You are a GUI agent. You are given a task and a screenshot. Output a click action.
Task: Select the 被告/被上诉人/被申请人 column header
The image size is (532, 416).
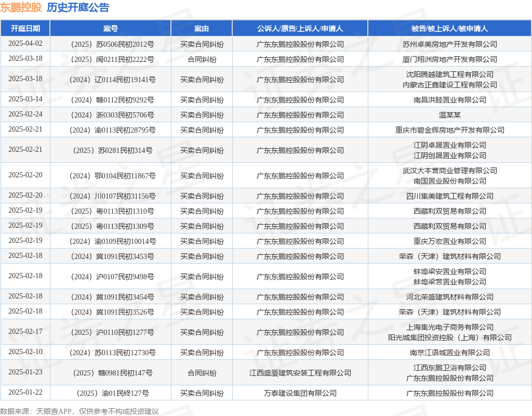449,29
